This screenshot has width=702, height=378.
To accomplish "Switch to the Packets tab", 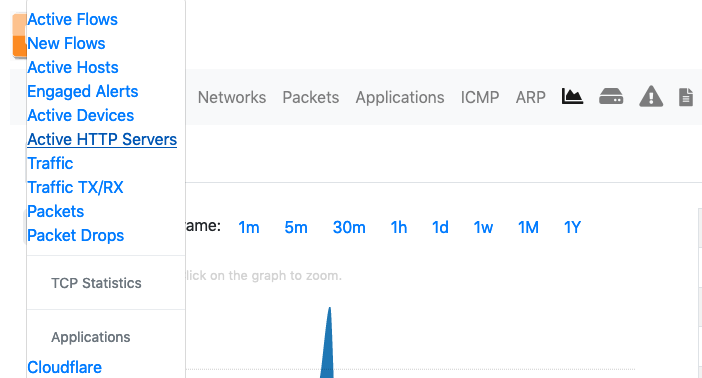I will pyautogui.click(x=311, y=97).
